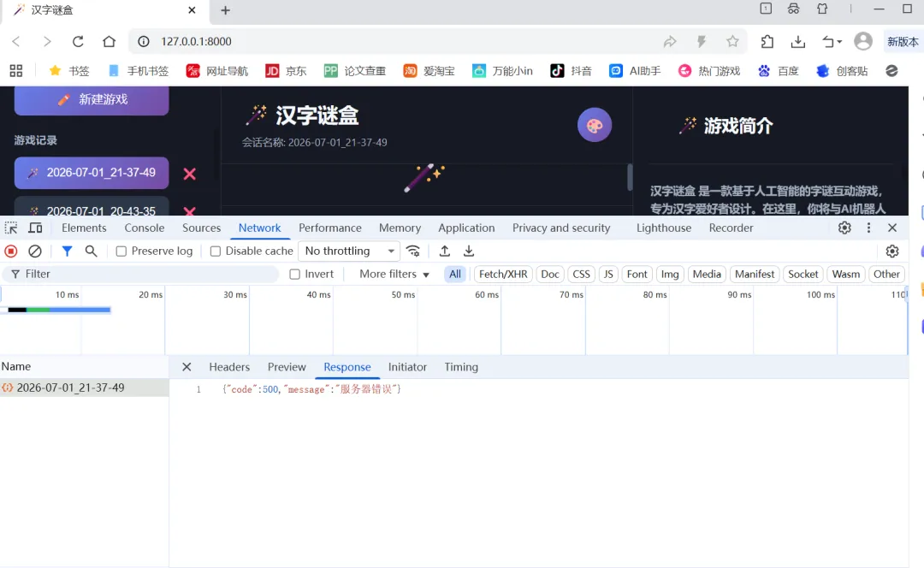Delete the 2026-07-01_21-37-49 game record
The height and width of the screenshot is (568, 924).
coord(189,174)
